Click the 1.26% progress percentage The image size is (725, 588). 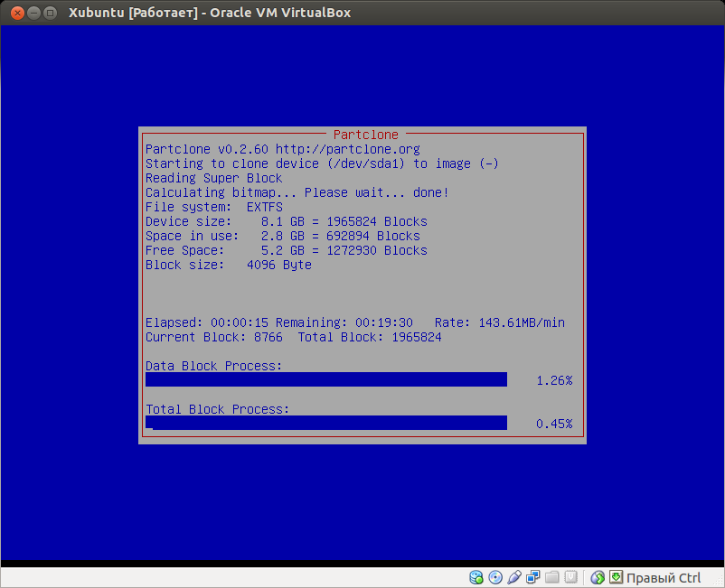[554, 380]
